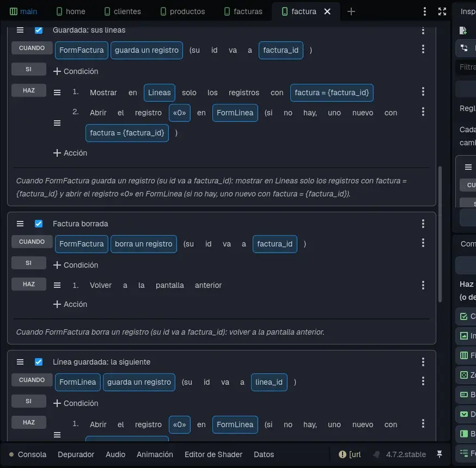This screenshot has width=476, height=468.
Task: Open the 'borra un registro' event selector
Action: 144,244
